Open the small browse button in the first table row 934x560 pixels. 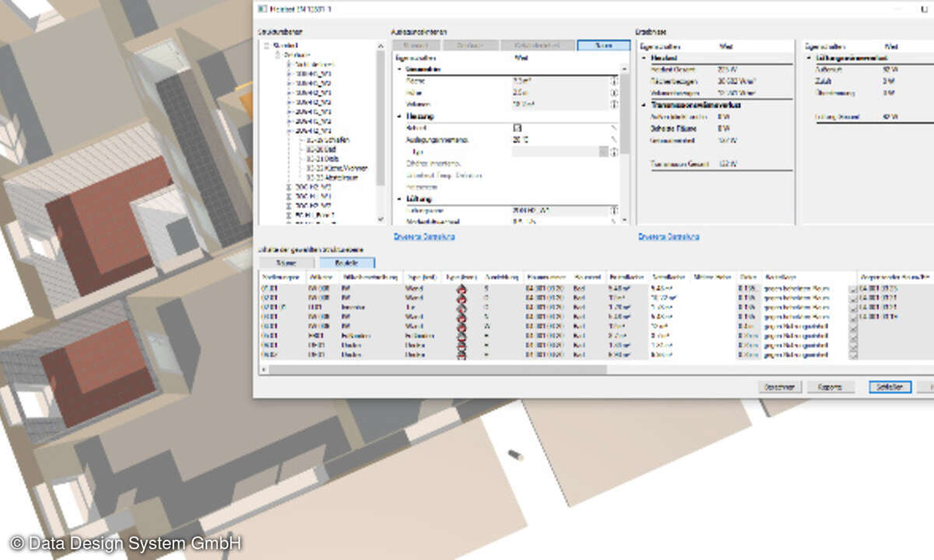pyautogui.click(x=852, y=289)
